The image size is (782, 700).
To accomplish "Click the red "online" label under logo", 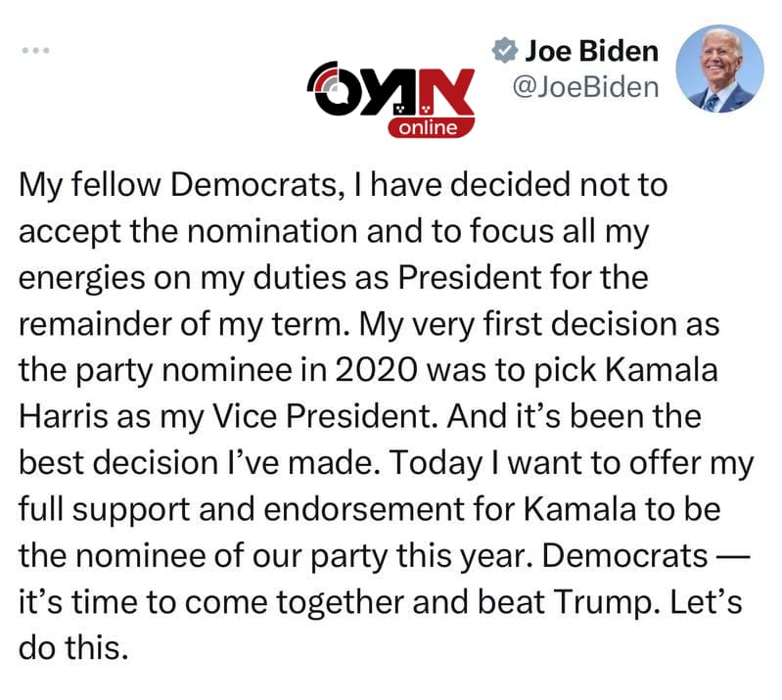I will point(431,128).
